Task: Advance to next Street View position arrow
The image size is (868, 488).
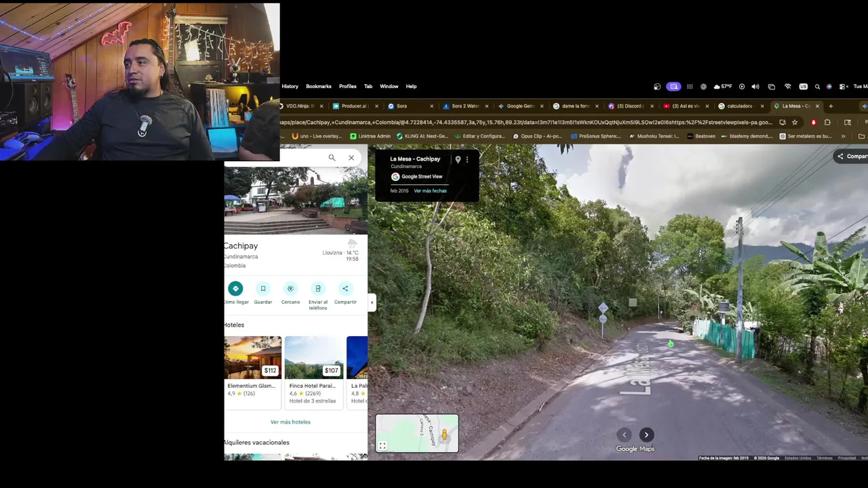Action: point(646,435)
